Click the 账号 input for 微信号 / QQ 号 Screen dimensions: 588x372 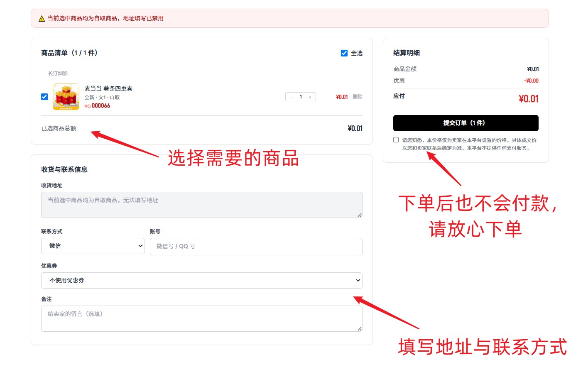(x=256, y=246)
